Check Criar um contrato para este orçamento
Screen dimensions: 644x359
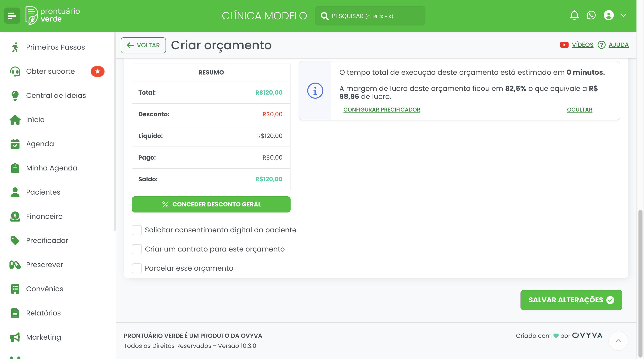137,249
